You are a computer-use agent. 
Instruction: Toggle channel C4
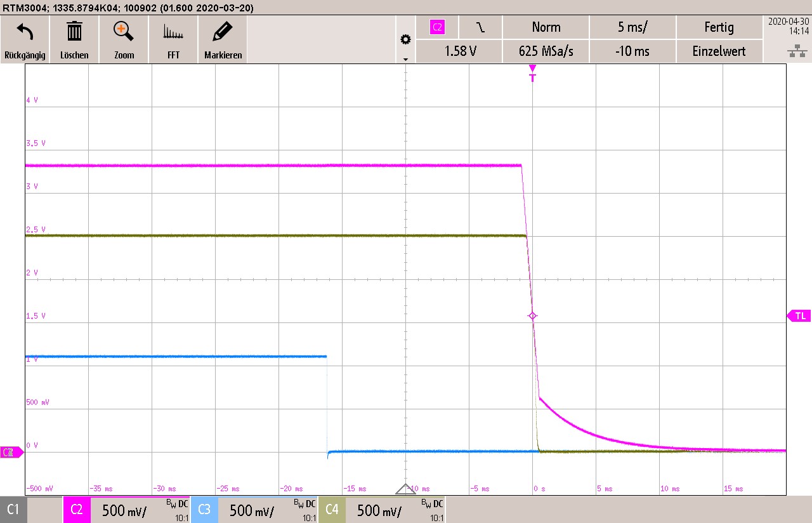pyautogui.click(x=332, y=510)
